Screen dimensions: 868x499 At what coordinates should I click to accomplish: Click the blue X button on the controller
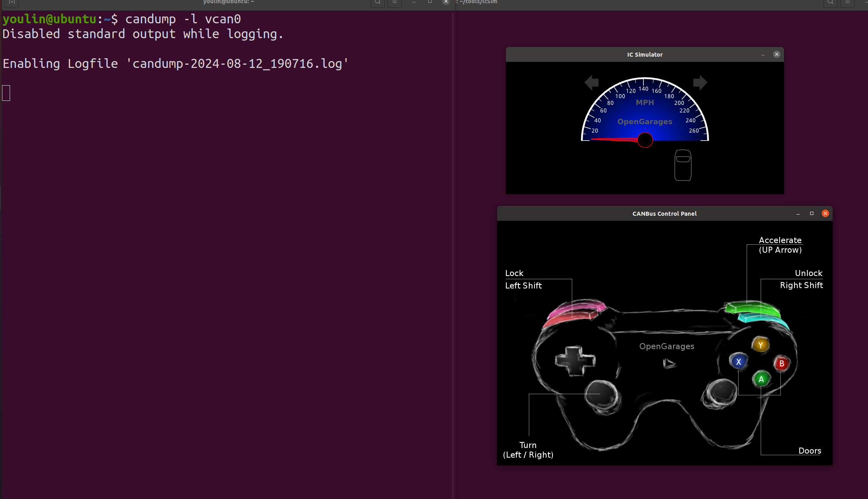click(x=739, y=362)
